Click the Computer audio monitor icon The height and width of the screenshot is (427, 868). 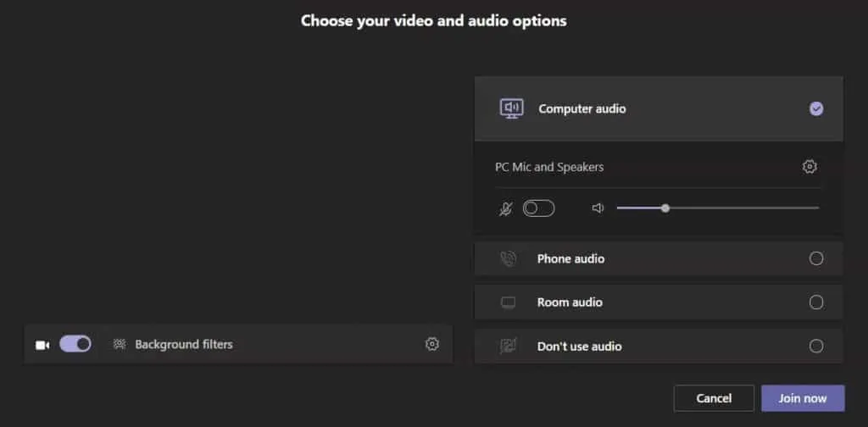click(x=511, y=108)
